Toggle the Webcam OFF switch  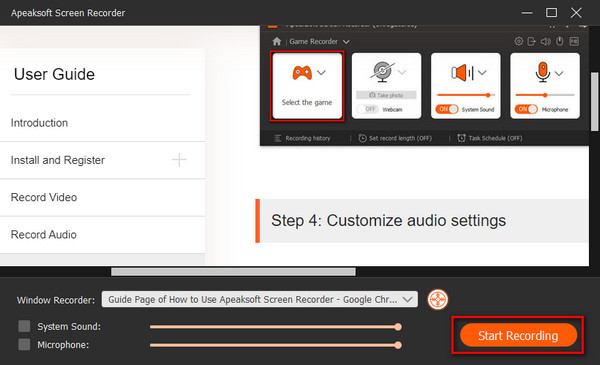pyautogui.click(x=367, y=109)
